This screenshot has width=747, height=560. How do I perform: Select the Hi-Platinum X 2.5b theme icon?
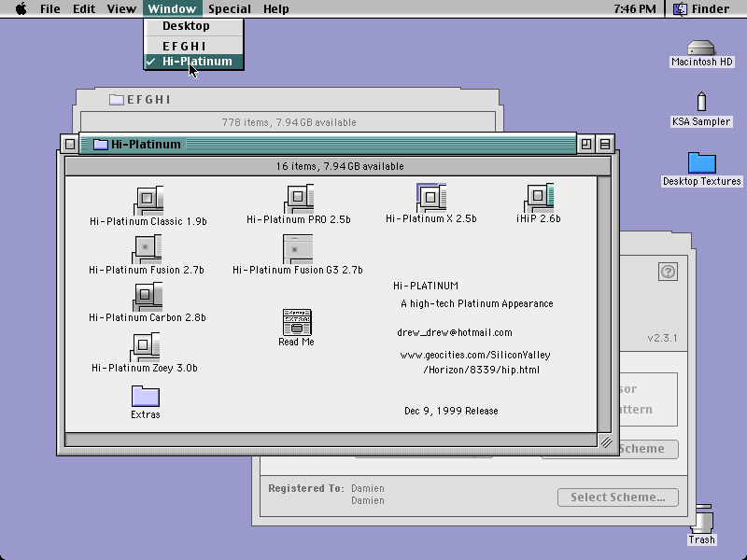click(431, 198)
